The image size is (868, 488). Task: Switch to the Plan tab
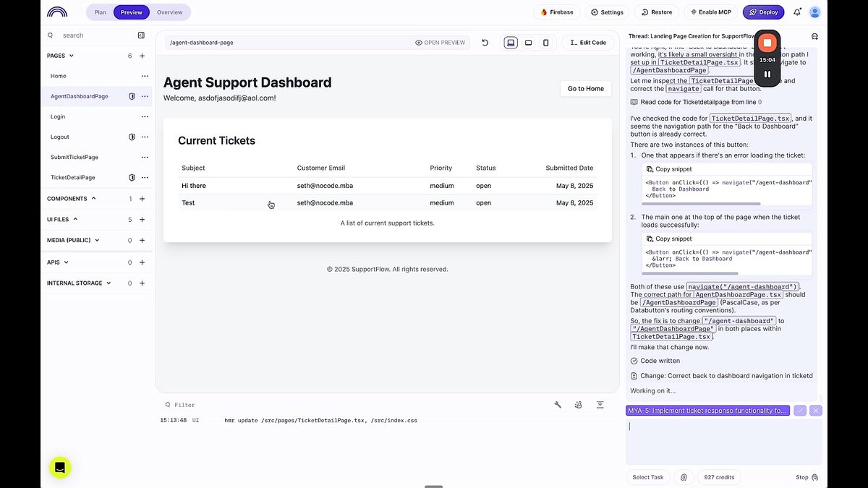[x=100, y=12]
